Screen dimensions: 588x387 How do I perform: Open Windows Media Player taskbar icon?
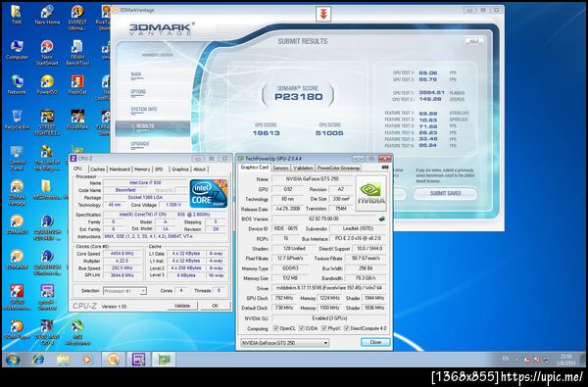87,360
